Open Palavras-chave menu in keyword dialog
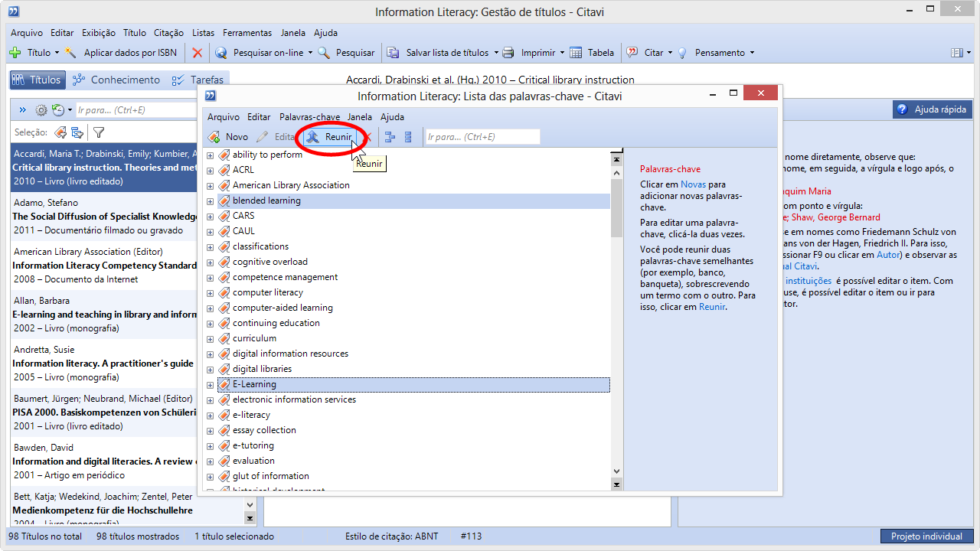Screen dimensions: 980x551 pos(309,117)
